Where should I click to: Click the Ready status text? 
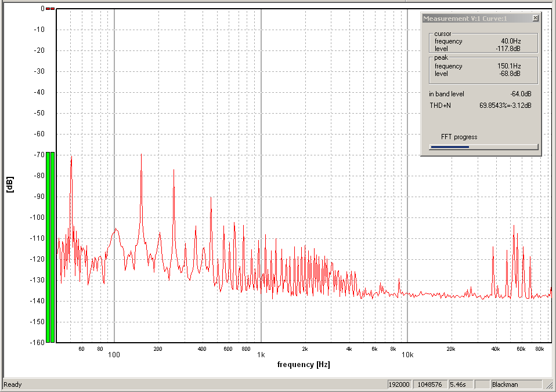pos(13,384)
